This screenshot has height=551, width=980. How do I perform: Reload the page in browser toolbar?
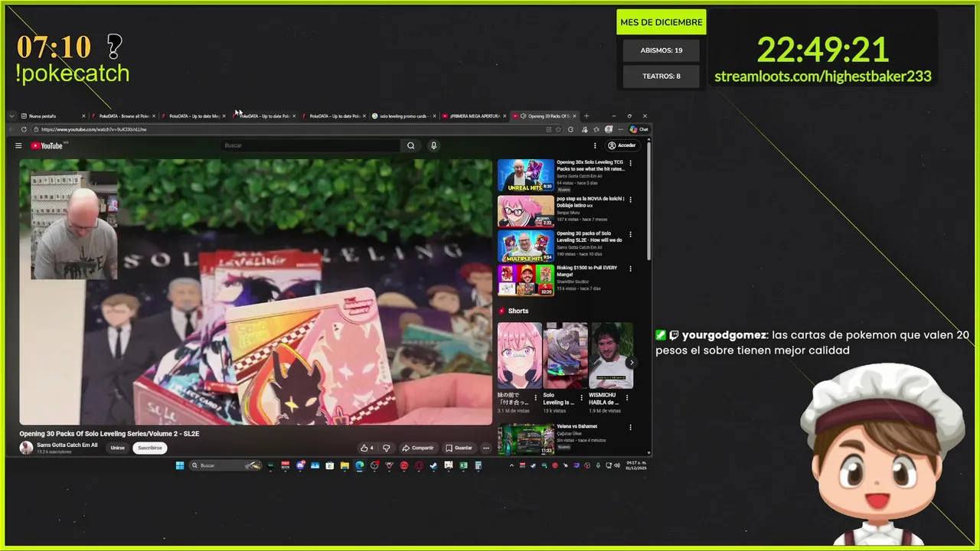pyautogui.click(x=24, y=129)
